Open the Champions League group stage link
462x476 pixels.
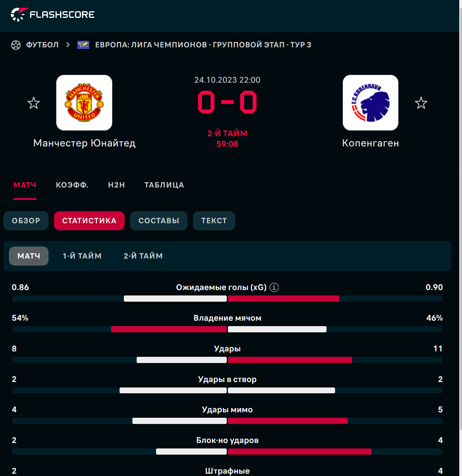click(203, 45)
